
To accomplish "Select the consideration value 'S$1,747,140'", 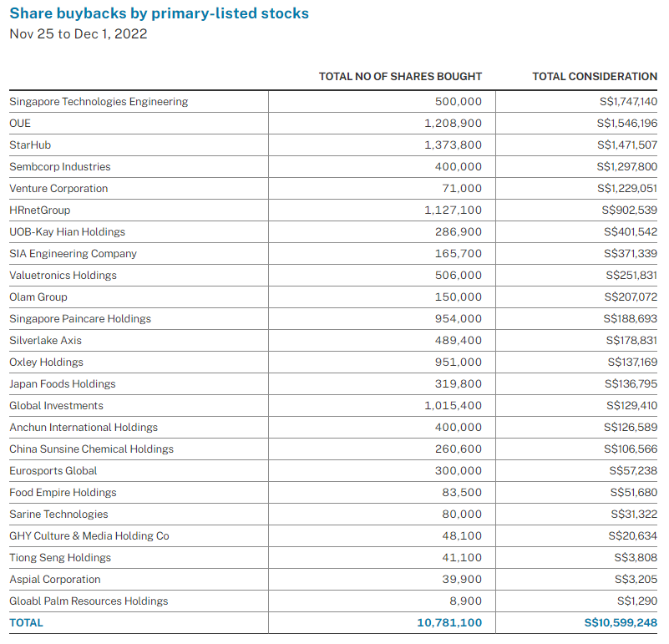I will coord(628,102).
